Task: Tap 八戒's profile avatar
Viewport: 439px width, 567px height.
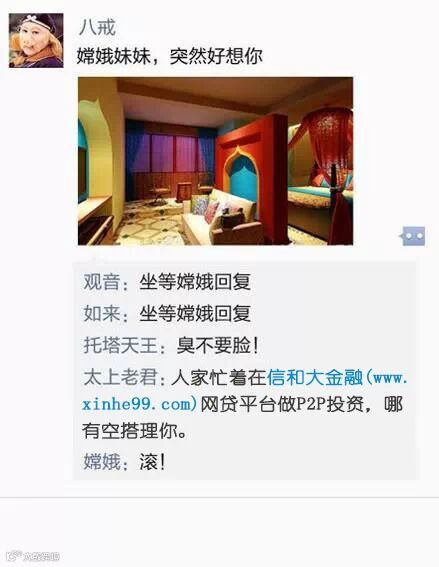Action: tap(36, 40)
